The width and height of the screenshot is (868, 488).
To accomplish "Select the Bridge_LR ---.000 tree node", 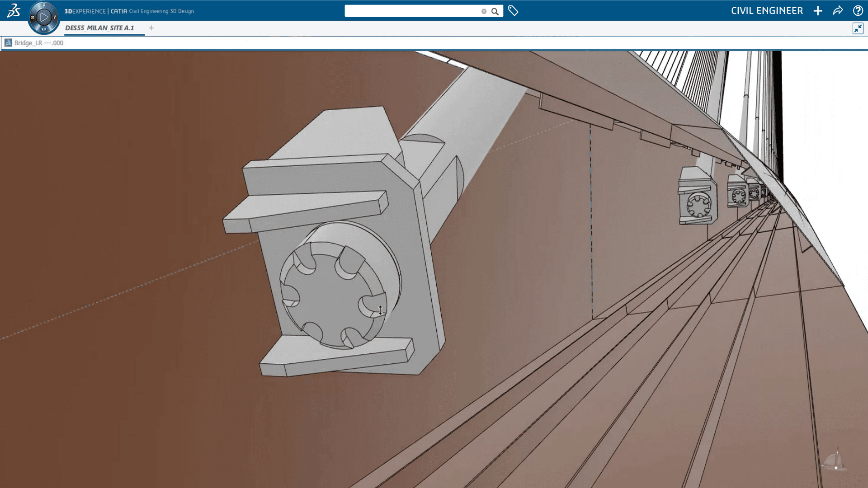I will pyautogui.click(x=38, y=43).
